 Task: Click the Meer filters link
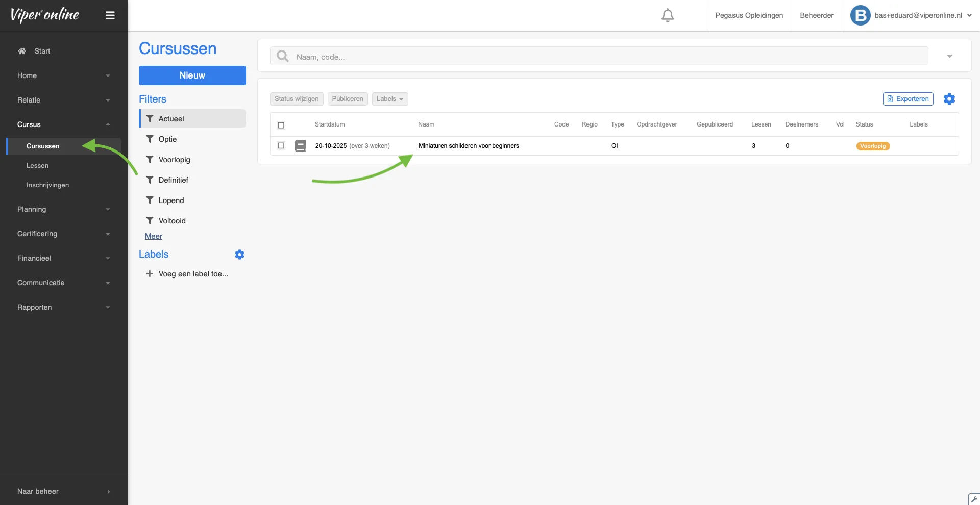[153, 236]
